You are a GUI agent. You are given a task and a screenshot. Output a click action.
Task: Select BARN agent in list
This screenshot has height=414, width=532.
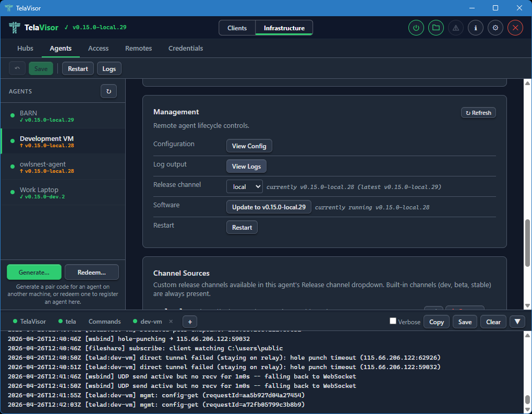63,116
